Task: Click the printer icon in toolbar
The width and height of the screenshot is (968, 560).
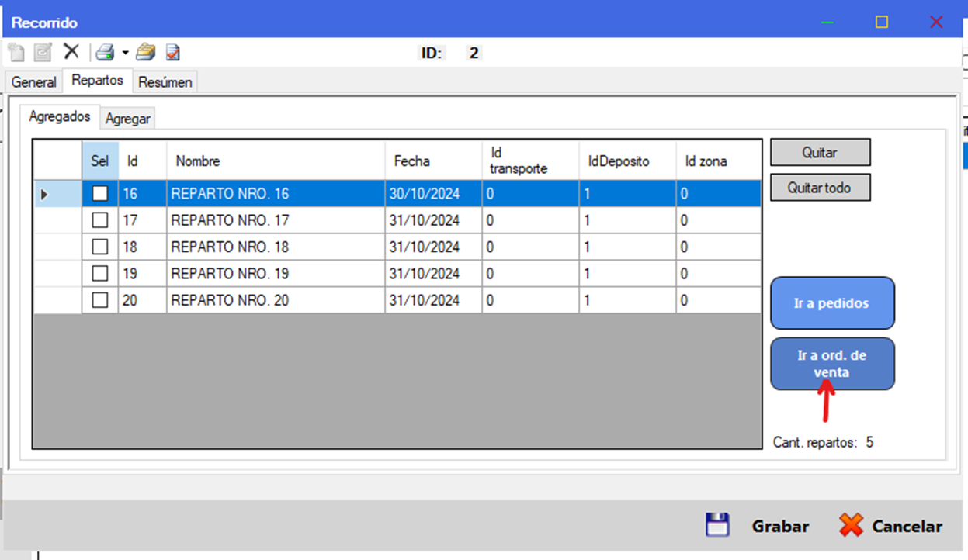Action: (x=105, y=52)
